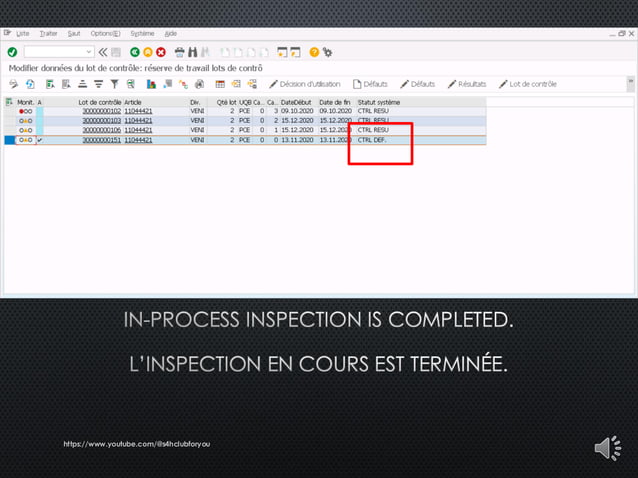Viewport: 638px width, 478px height.
Task: Click the speaker audio icon on slide
Action: pos(607,448)
